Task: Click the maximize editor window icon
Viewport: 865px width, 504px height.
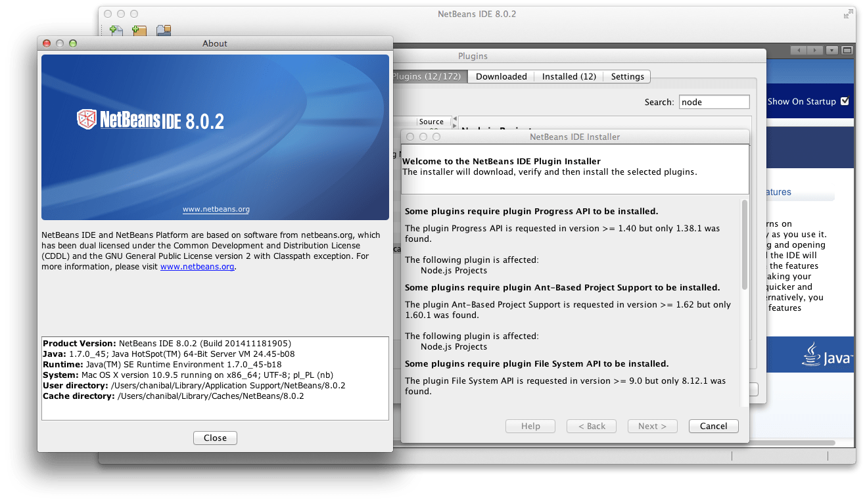Action: (847, 50)
